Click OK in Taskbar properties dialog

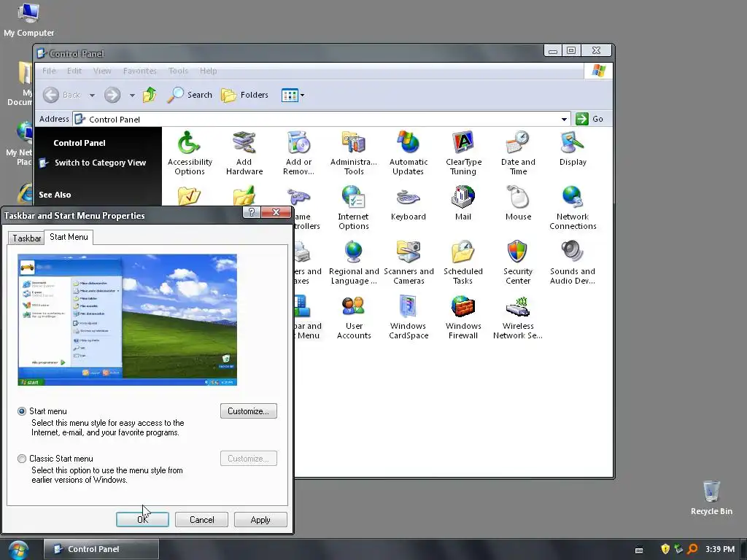point(142,519)
